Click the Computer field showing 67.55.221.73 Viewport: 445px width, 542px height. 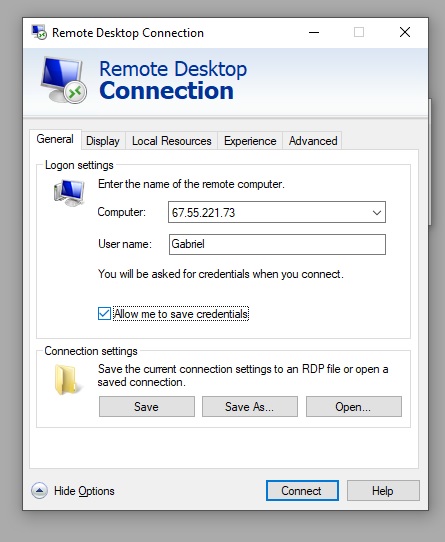tap(277, 212)
